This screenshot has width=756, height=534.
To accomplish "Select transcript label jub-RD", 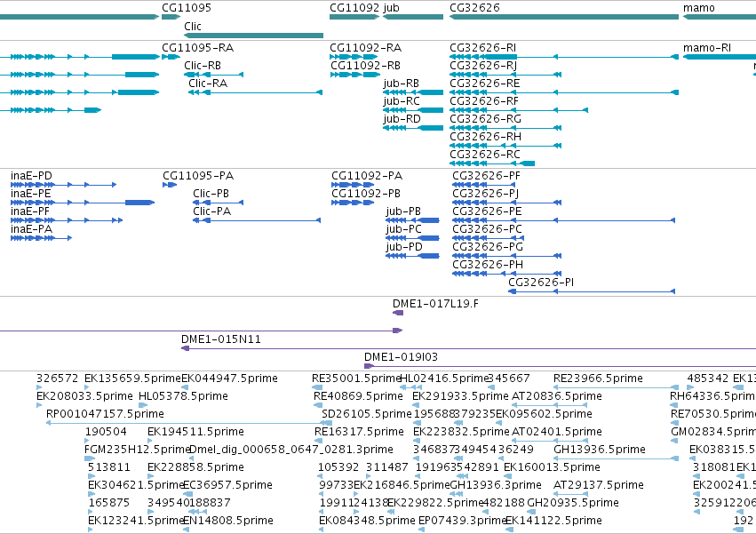I will click(x=402, y=119).
